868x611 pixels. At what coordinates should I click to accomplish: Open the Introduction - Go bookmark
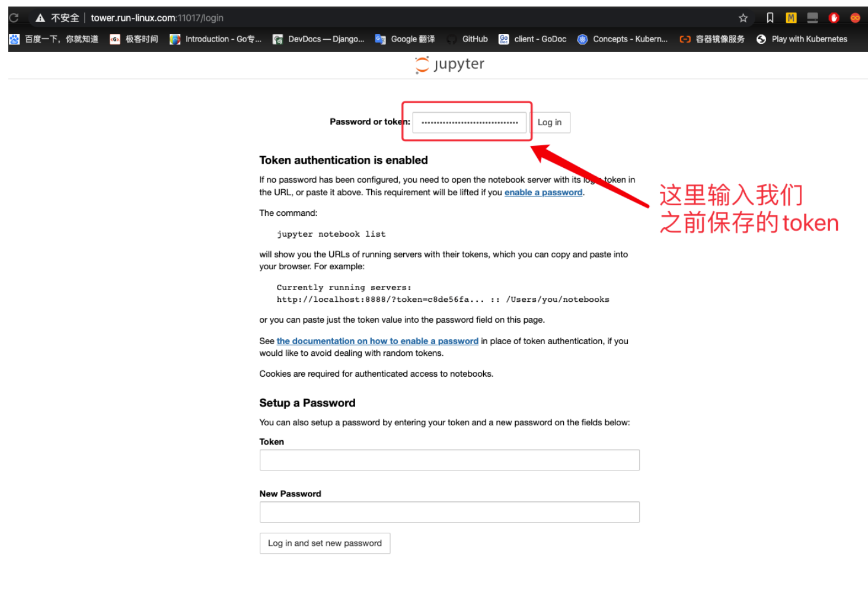pos(216,39)
